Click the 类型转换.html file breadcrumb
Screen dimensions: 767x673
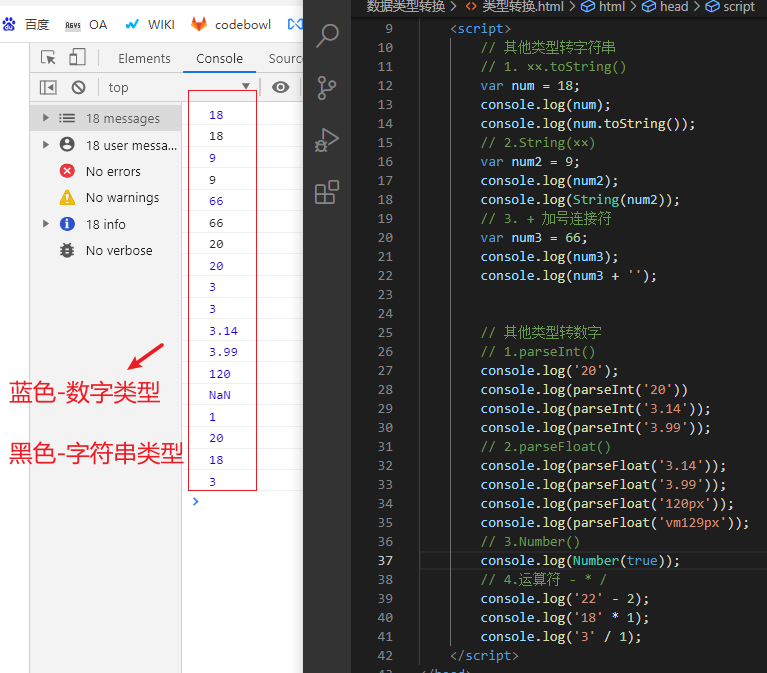pyautogui.click(x=515, y=6)
